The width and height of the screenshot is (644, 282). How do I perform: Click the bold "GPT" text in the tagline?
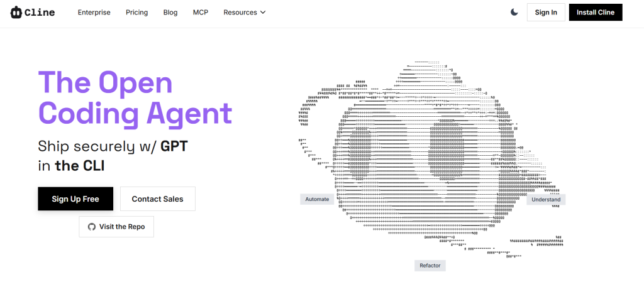click(x=174, y=146)
